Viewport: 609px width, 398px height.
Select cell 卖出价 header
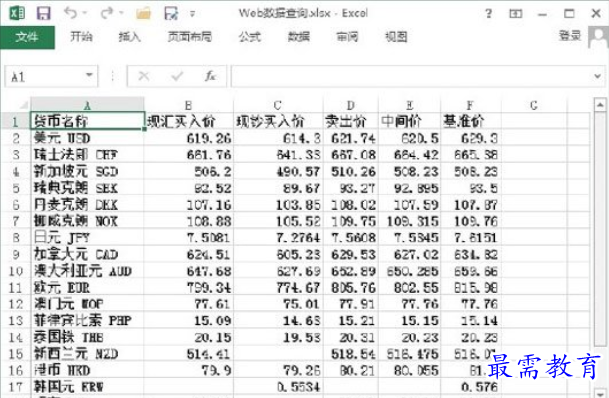[351, 121]
